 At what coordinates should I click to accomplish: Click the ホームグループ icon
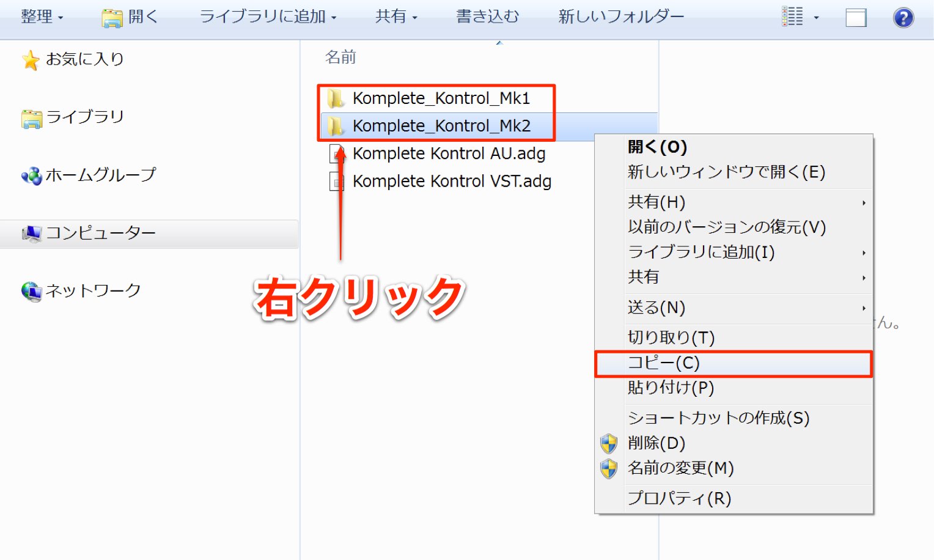coord(32,176)
